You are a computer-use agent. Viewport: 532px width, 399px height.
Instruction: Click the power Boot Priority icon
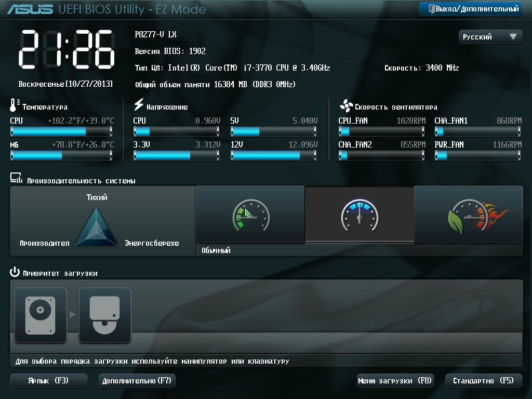(x=15, y=272)
